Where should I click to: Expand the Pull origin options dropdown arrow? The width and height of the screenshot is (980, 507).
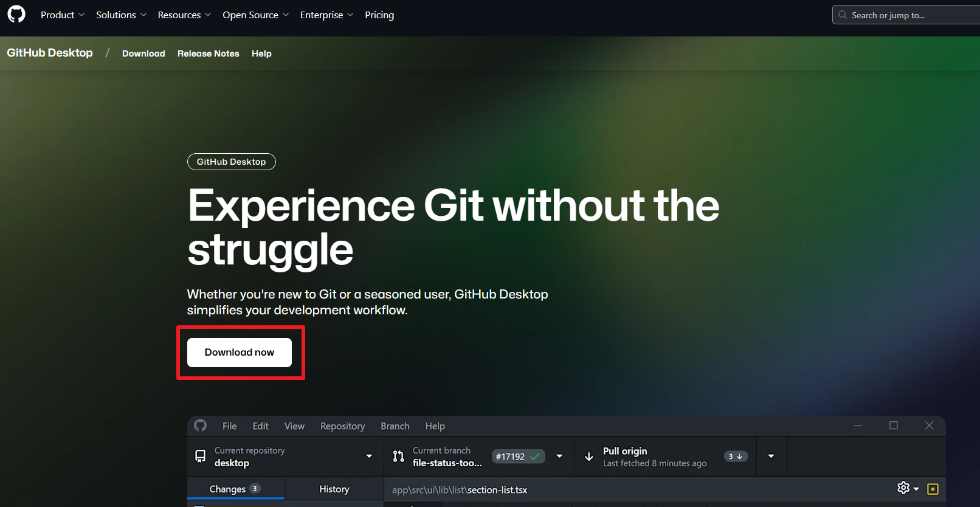coord(771,457)
